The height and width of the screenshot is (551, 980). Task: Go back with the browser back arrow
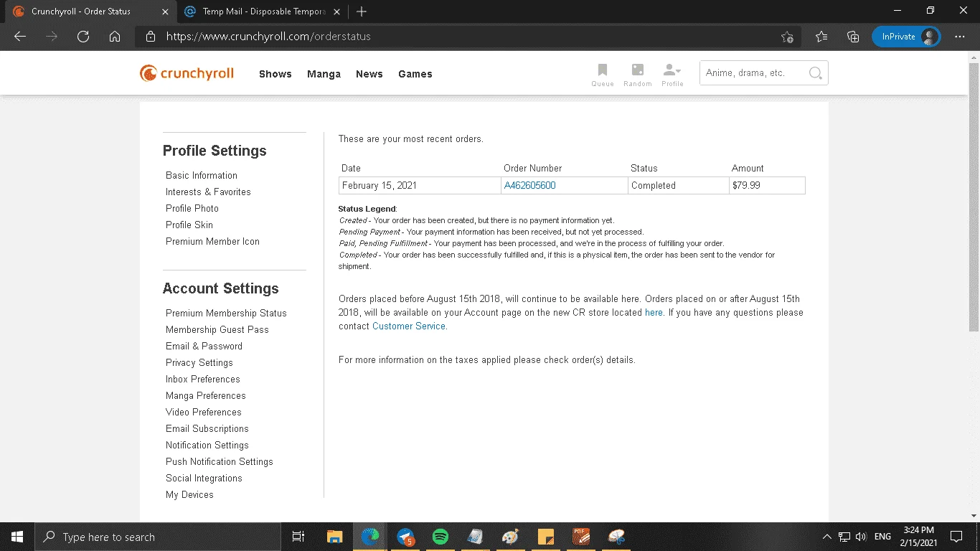click(20, 37)
